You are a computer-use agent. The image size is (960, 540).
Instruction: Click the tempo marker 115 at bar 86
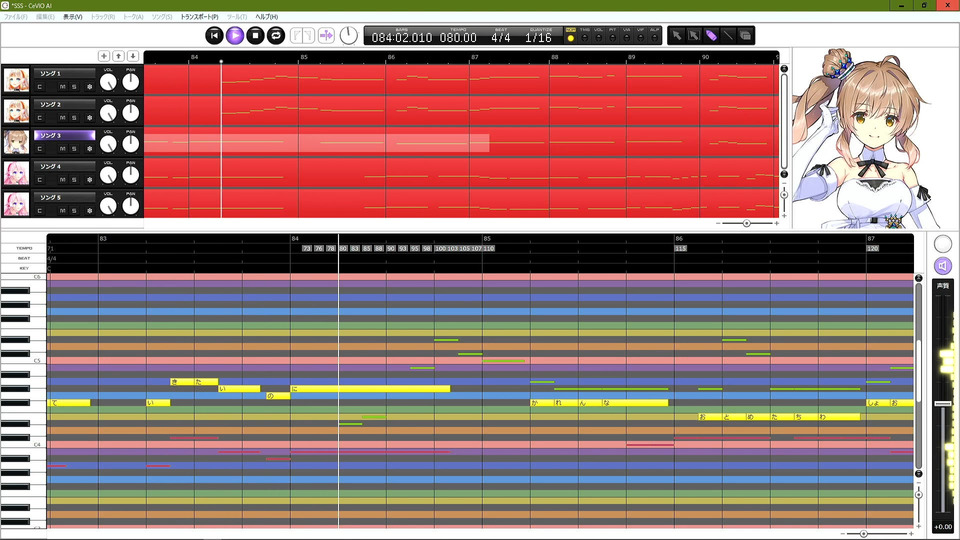[681, 249]
